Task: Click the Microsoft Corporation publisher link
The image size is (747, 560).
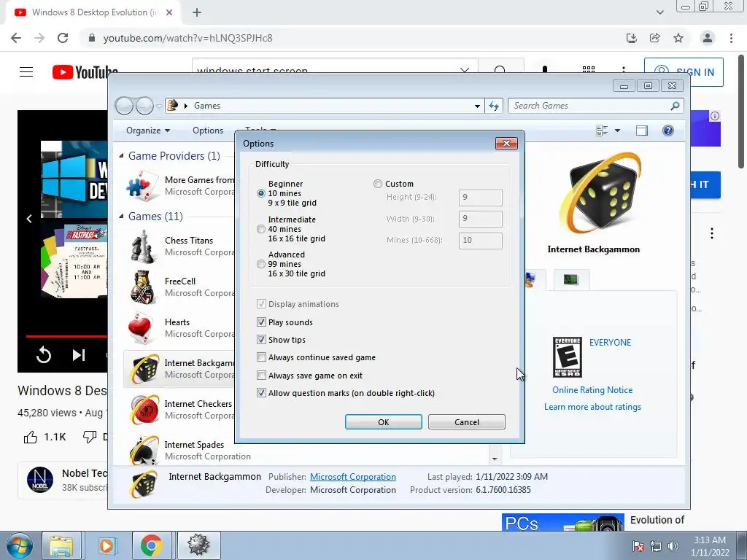Action: [x=353, y=477]
